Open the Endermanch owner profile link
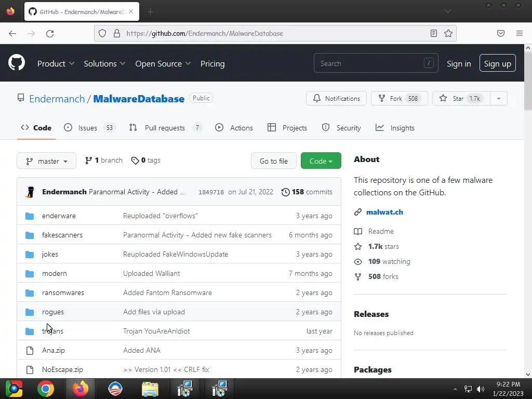 (57, 99)
